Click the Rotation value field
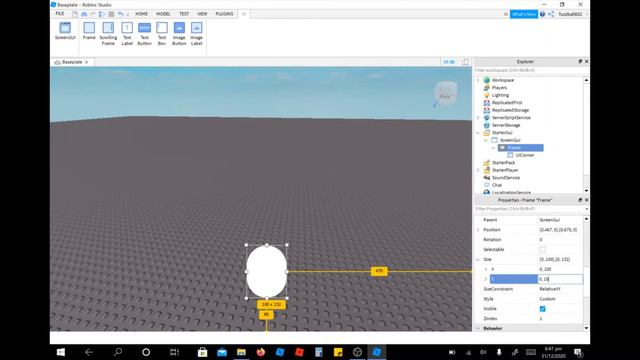The image size is (640, 360). point(560,240)
